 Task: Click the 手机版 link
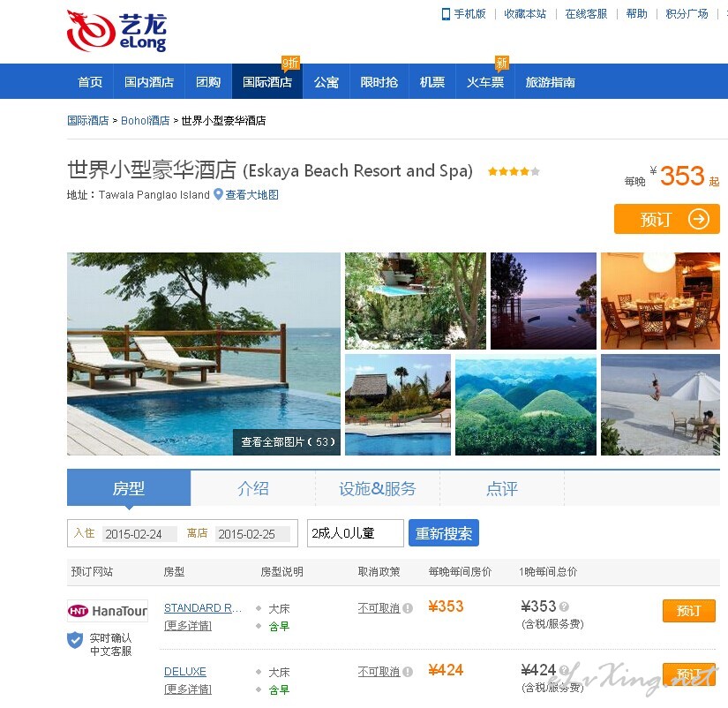(469, 14)
